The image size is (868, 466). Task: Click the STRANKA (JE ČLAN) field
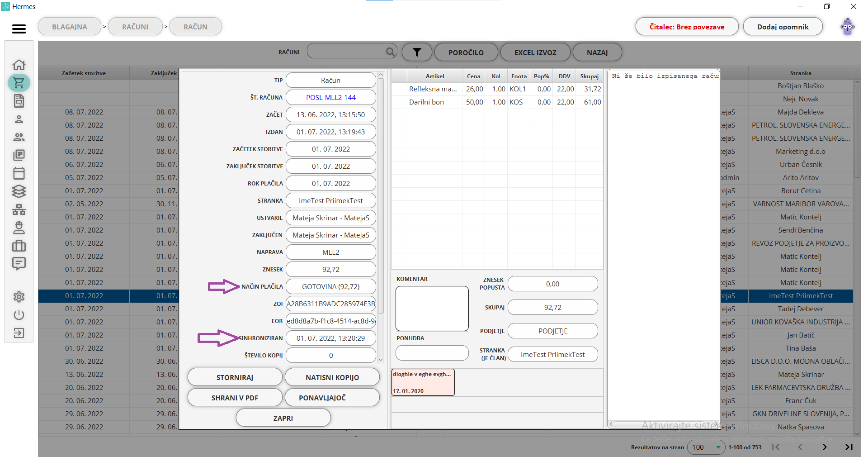[552, 354]
